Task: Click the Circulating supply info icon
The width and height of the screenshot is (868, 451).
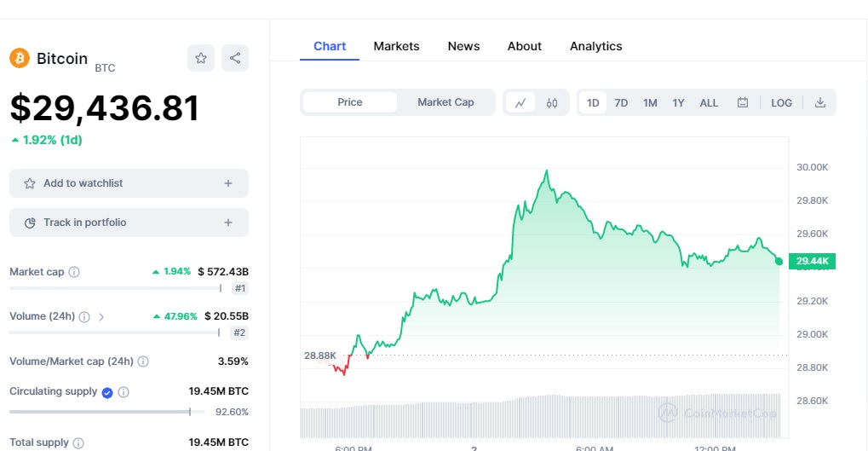Action: click(124, 392)
